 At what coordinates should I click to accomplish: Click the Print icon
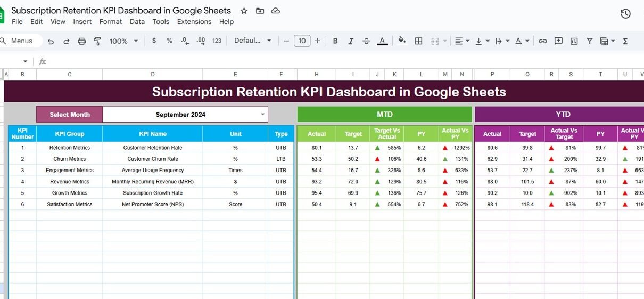click(x=81, y=41)
